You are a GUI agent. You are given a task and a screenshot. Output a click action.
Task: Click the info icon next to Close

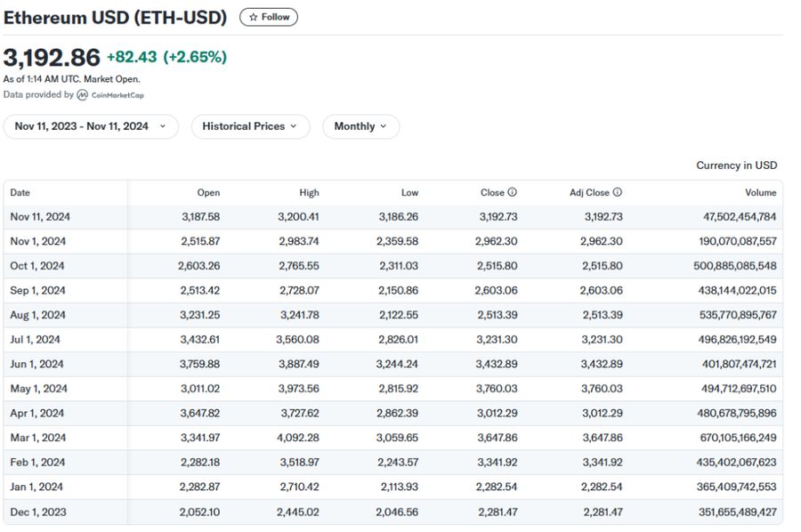(x=512, y=192)
